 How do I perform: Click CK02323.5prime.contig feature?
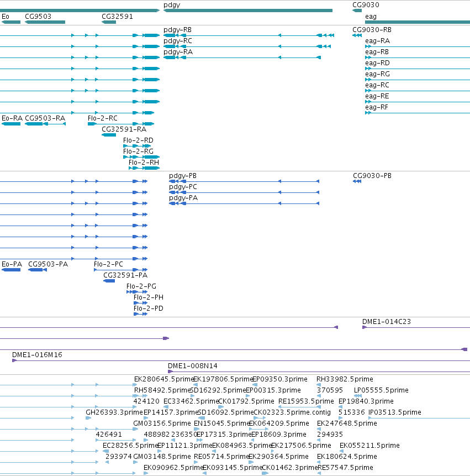[x=260, y=418]
